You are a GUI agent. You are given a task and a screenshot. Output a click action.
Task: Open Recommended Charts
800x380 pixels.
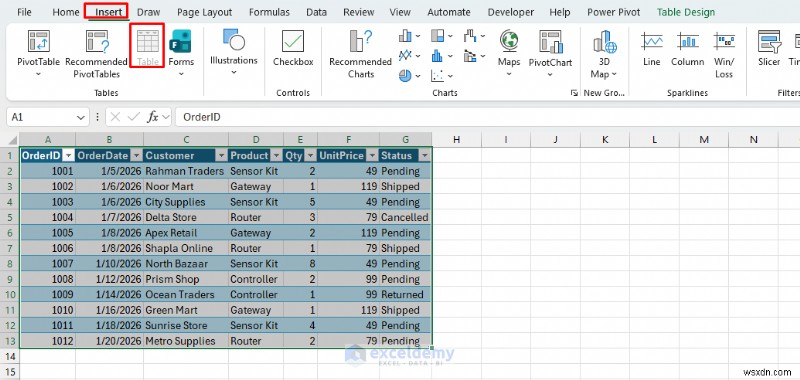360,55
